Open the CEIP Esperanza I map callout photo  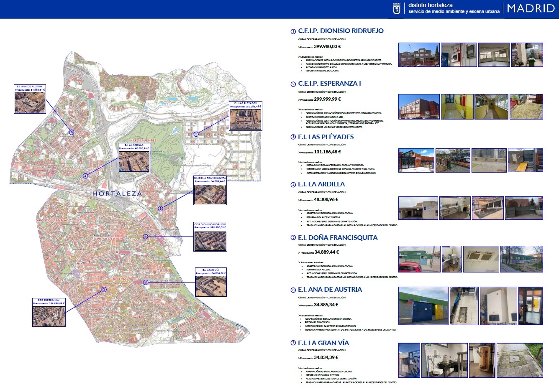49,316
